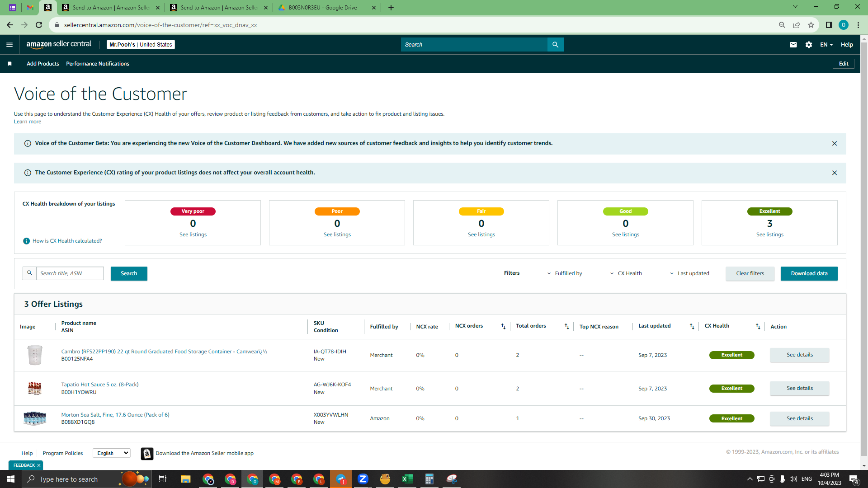
Task: Click the bookmark flag icon in favorites bar
Action: pos(9,64)
